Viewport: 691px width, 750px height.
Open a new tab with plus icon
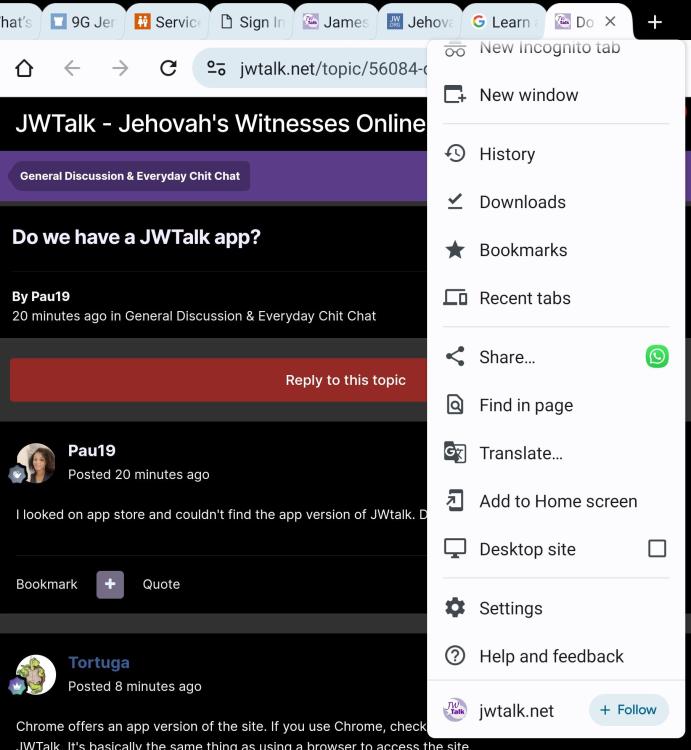pos(655,22)
